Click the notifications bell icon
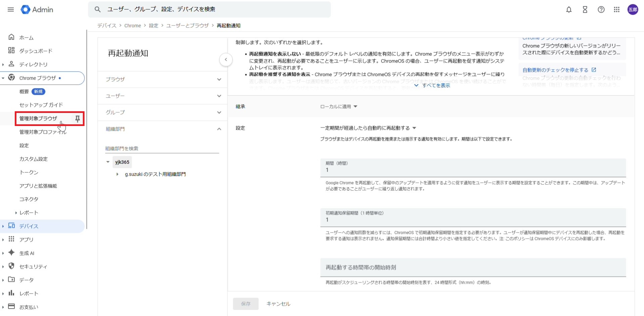This screenshot has height=316, width=644. tap(569, 10)
